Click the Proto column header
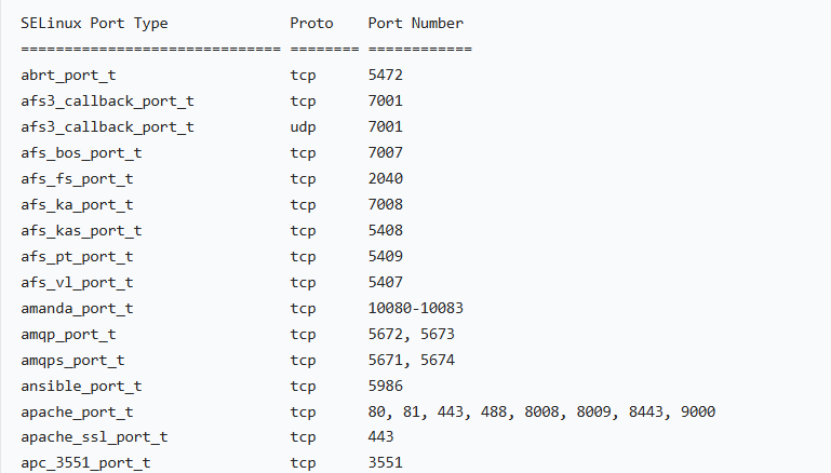Image resolution: width=831 pixels, height=473 pixels. [x=311, y=22]
